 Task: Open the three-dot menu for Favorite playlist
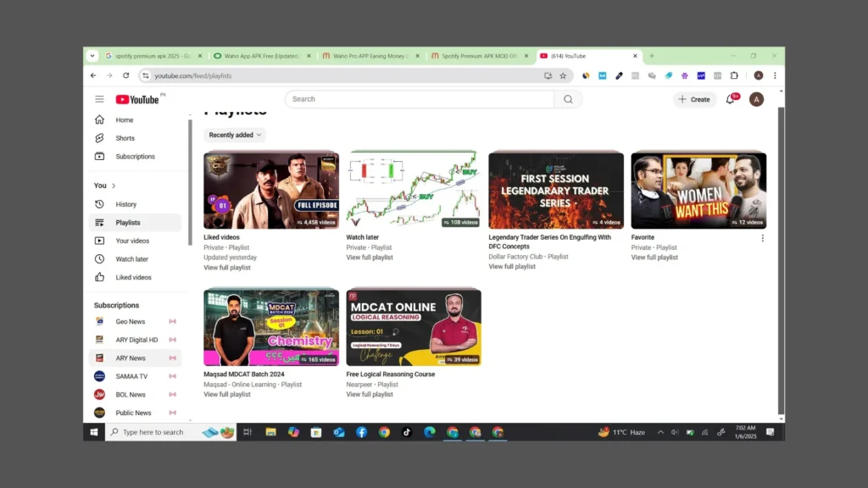[762, 238]
